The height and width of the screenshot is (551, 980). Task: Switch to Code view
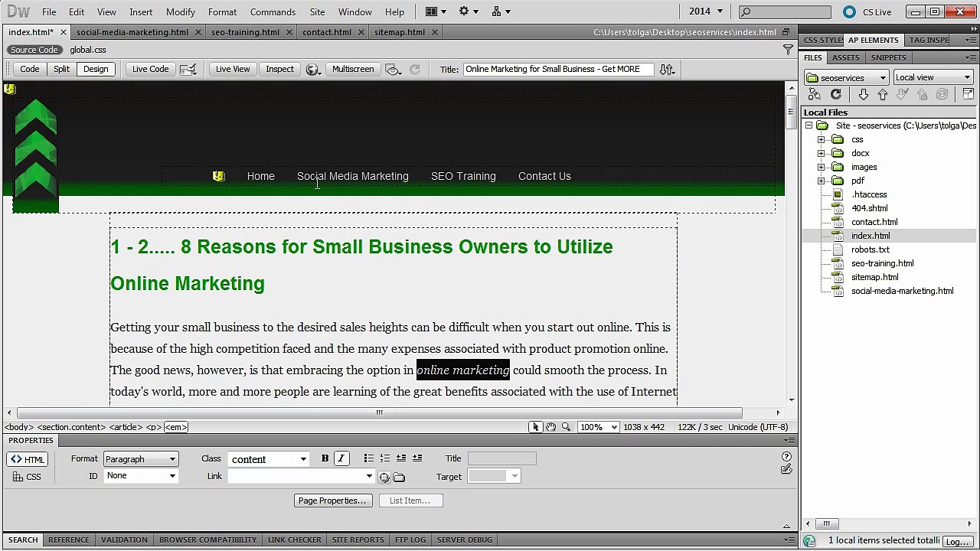tap(29, 69)
